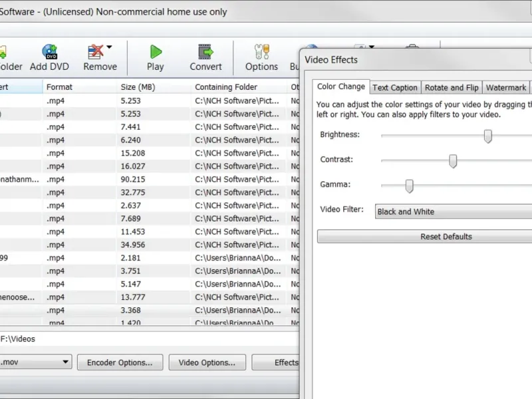Click the green Play icon
This screenshot has height=399, width=532.
156,52
